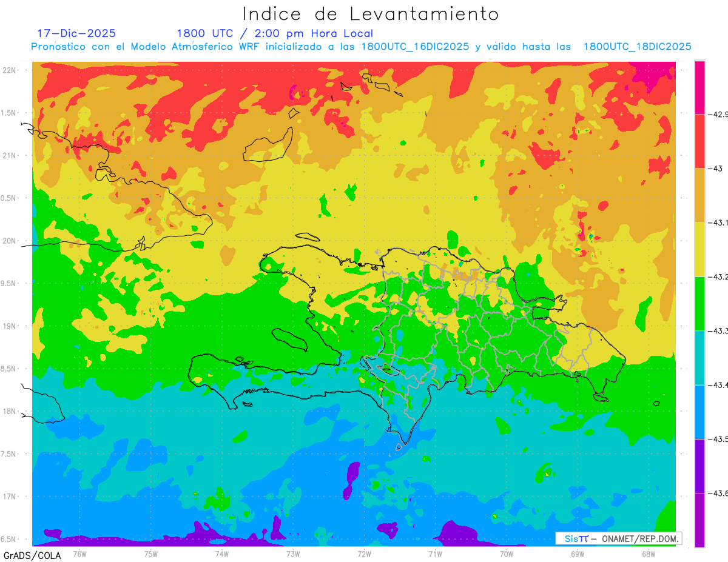Click the colorbar value "-42.9"

[718, 114]
